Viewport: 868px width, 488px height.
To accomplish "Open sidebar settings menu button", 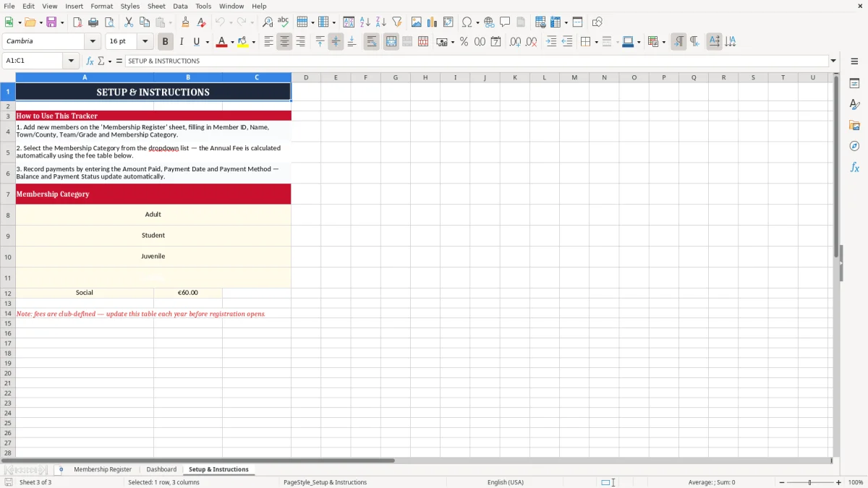I will (854, 61).
